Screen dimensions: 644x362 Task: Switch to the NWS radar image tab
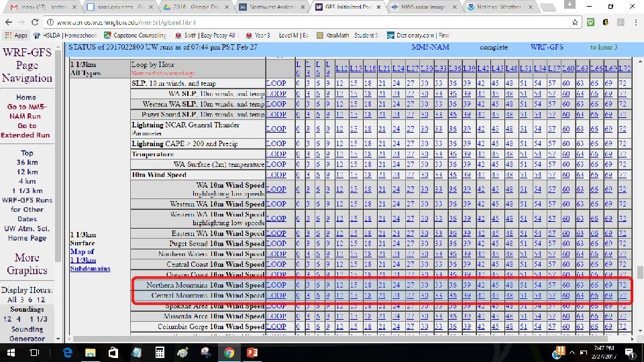click(425, 7)
